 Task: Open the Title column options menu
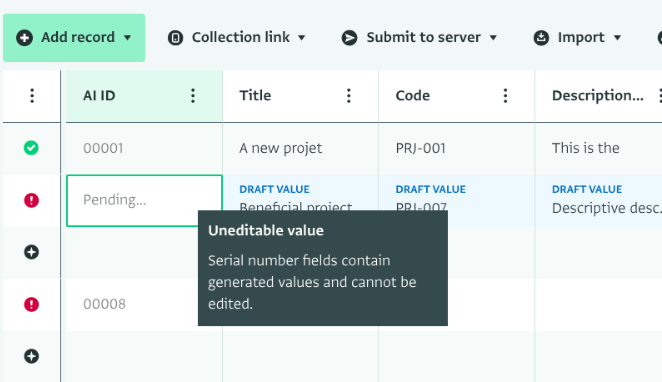(349, 96)
